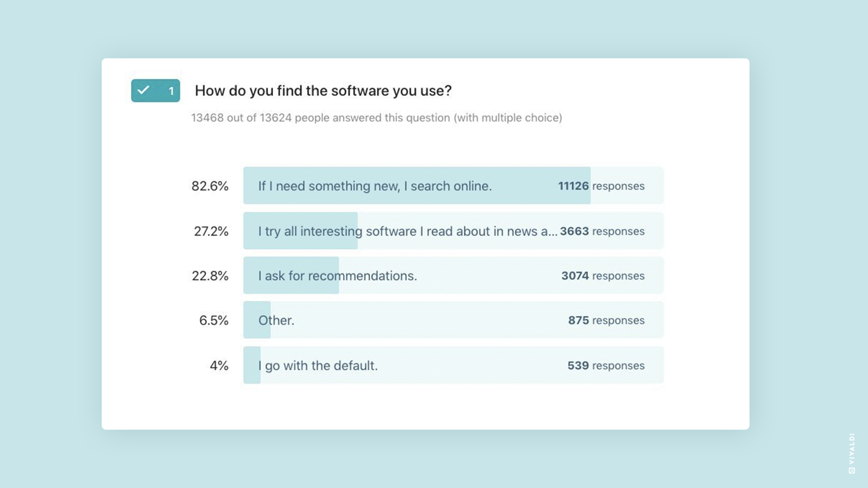Select the 'Other.' response bar
The width and height of the screenshot is (868, 488).
click(453, 320)
